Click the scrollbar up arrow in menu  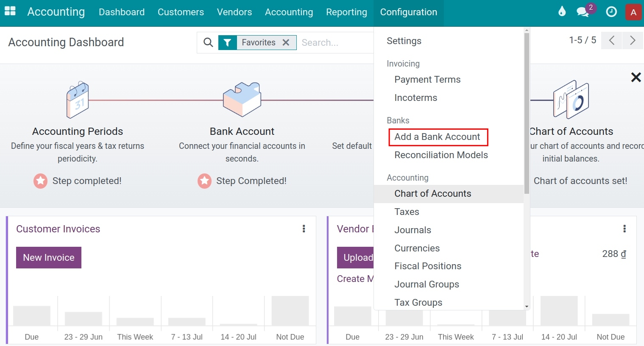click(x=527, y=30)
